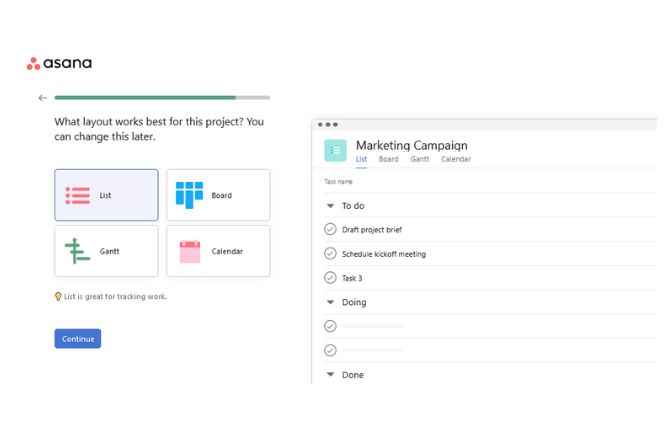Viewport: 668px width, 428px height.
Task: Open the List tab in preview
Action: tap(361, 159)
